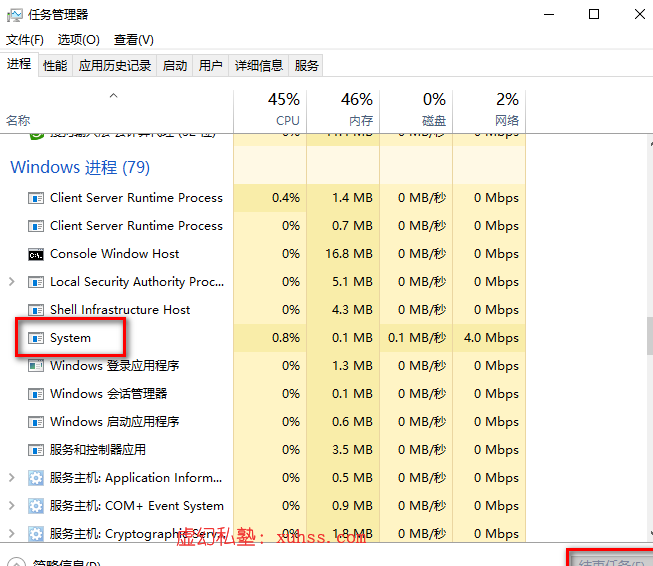The height and width of the screenshot is (566, 653).
Task: Click the gear icon for COM+ Event System
Action: point(36,506)
